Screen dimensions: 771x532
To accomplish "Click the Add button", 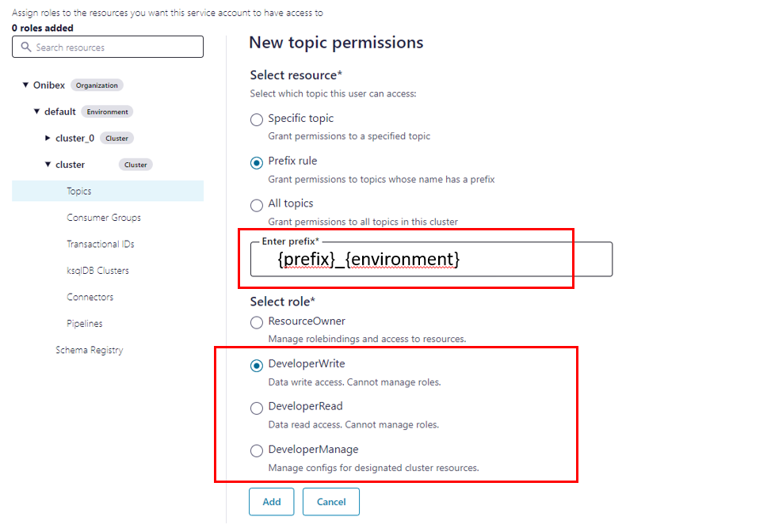I will pyautogui.click(x=271, y=502).
